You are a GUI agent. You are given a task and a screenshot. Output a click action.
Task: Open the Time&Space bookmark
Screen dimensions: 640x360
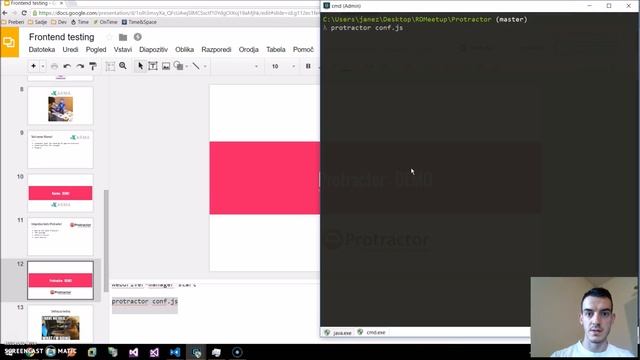tap(139, 22)
